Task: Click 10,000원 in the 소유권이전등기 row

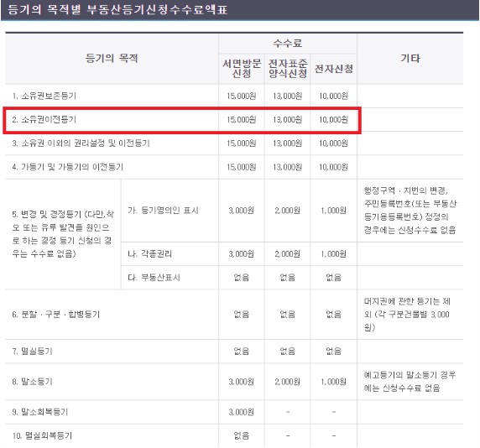Action: click(334, 119)
